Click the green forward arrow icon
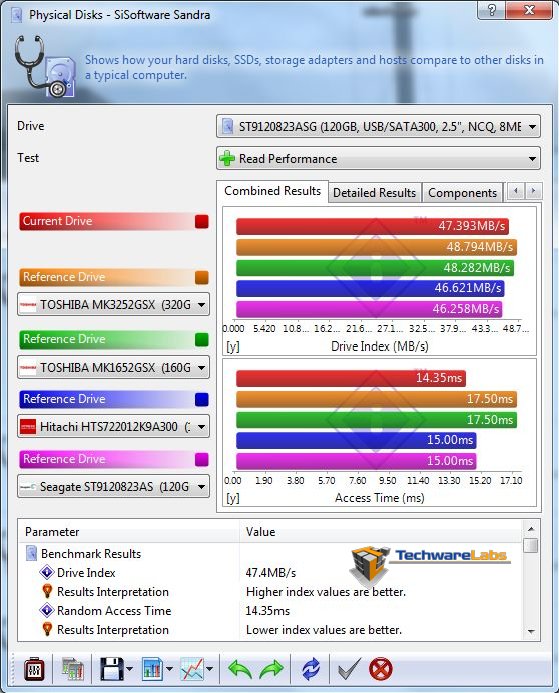This screenshot has height=693, width=559. pos(271,669)
